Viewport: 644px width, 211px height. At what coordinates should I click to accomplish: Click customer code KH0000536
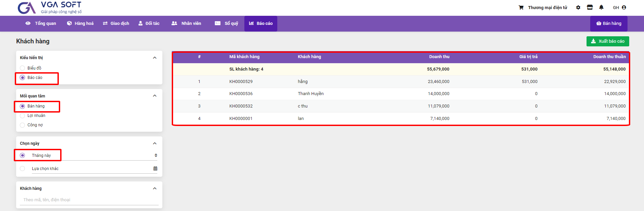241,94
